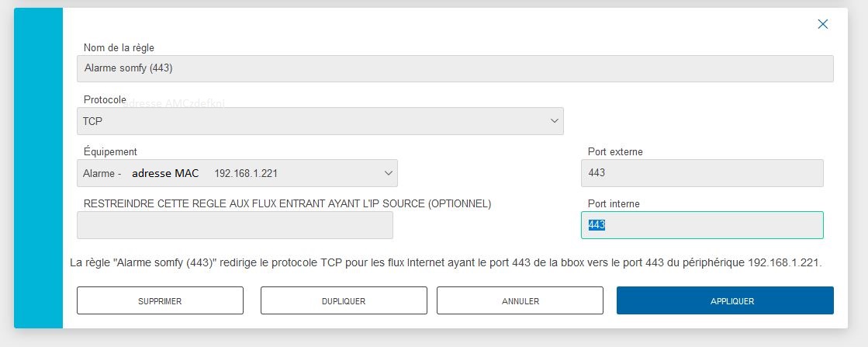Click into the Port interne field
The height and width of the screenshot is (347, 868).
[x=702, y=225]
